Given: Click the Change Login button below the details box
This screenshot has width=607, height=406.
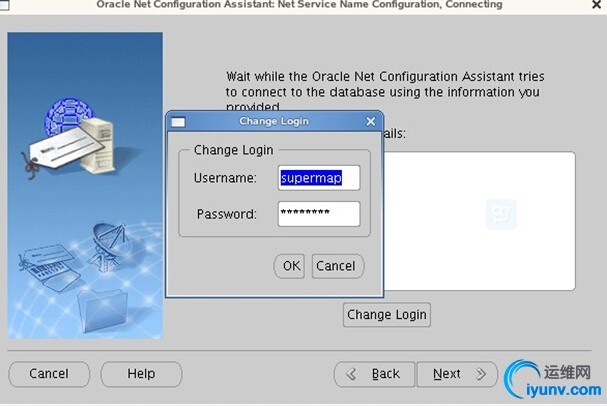Looking at the screenshot, I should pos(387,315).
